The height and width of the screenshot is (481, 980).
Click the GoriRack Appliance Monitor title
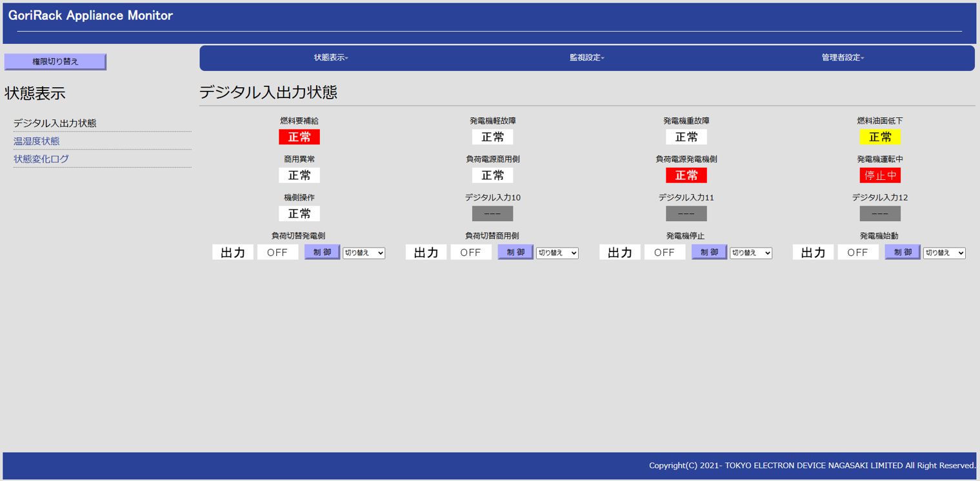click(x=91, y=15)
